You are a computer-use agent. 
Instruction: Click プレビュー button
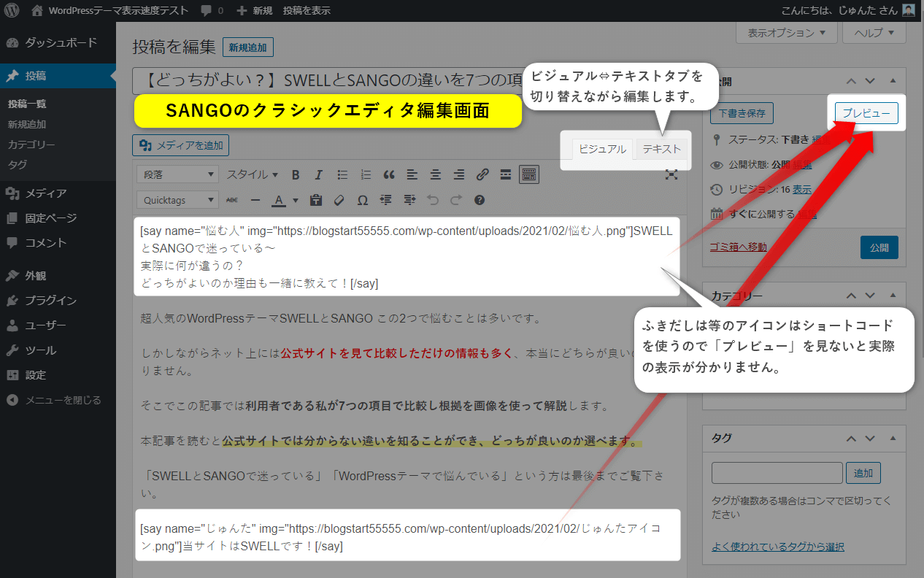pyautogui.click(x=866, y=114)
